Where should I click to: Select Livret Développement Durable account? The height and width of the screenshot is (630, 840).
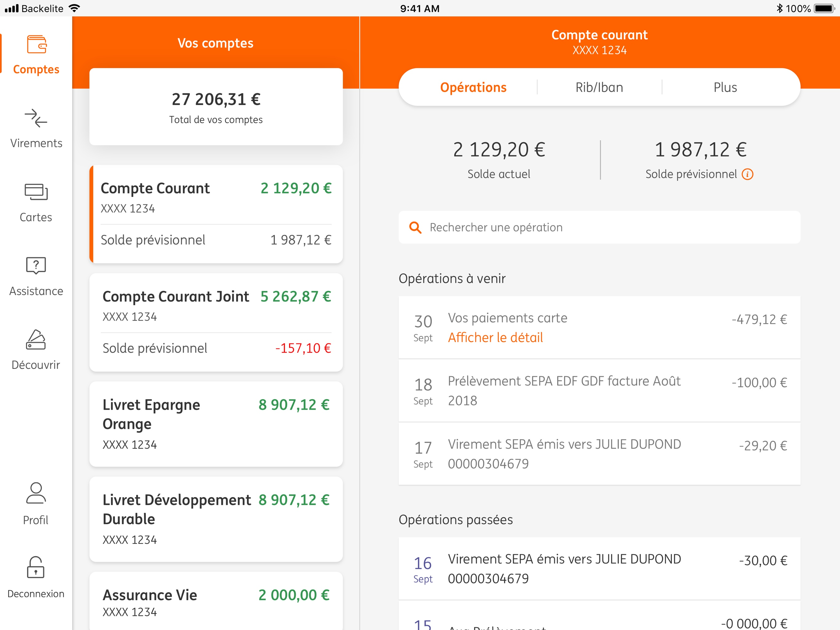coord(216,519)
